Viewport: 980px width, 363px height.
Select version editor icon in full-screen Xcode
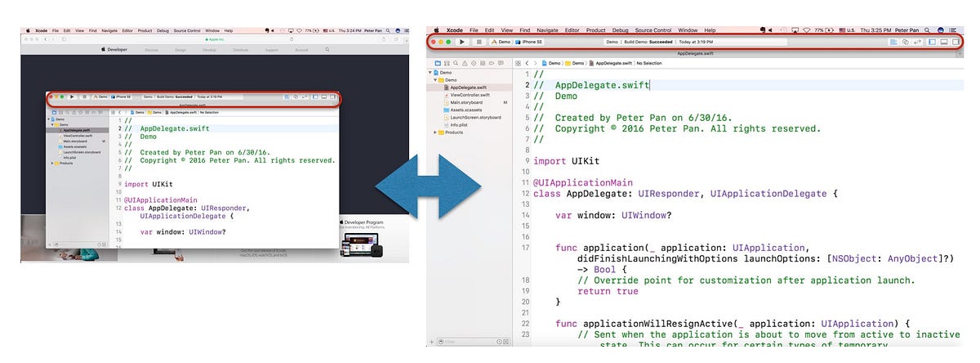tap(918, 42)
